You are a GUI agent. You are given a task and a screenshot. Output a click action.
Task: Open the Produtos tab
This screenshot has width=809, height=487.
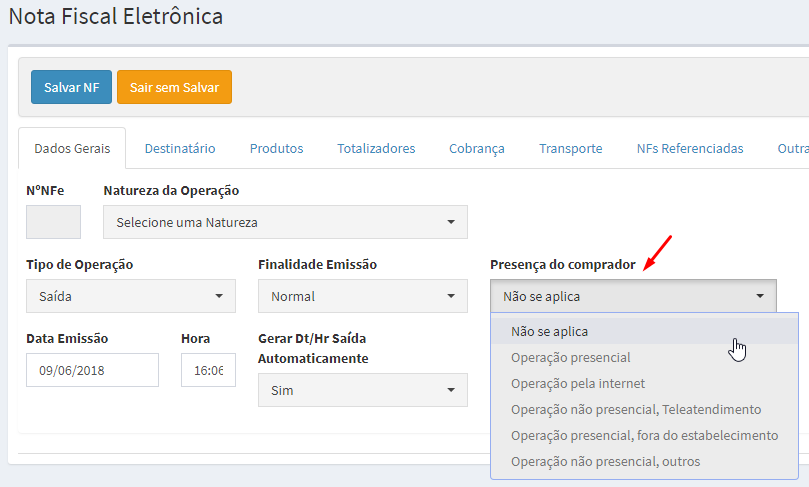pos(277,149)
